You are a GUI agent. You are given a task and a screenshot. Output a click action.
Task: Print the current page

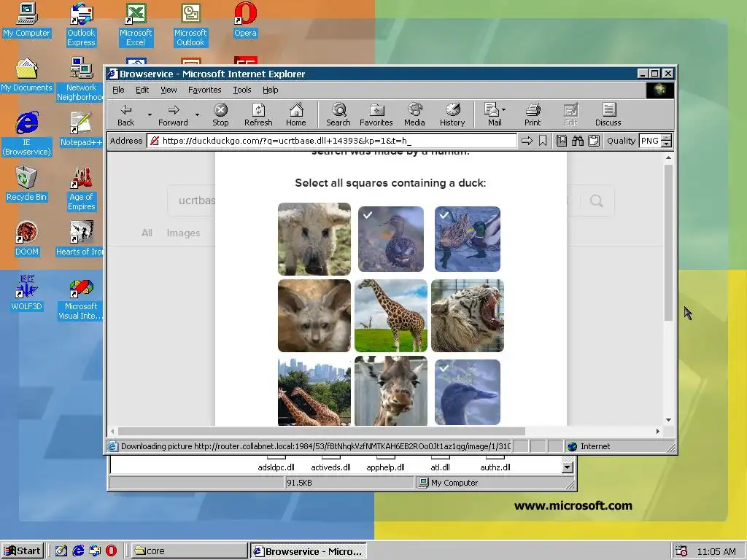pos(533,115)
